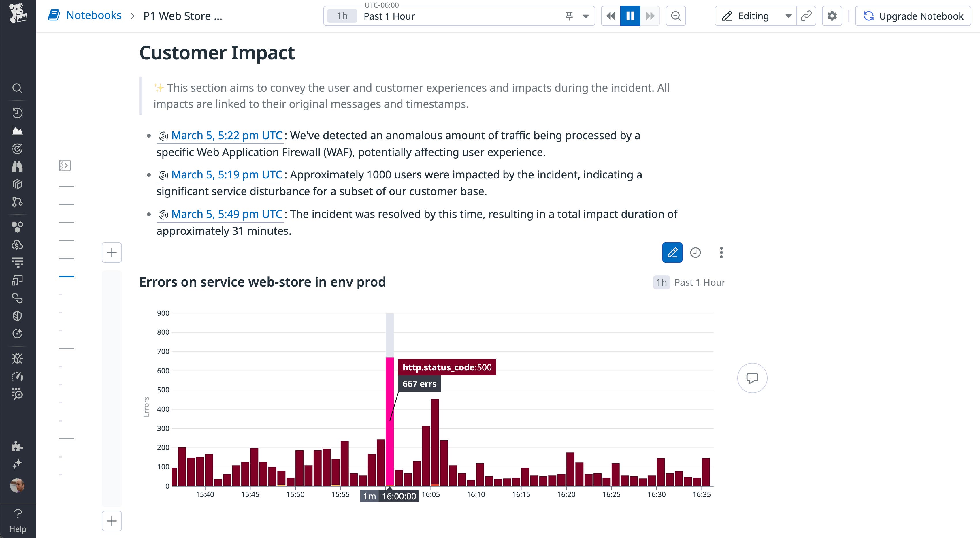Select the Watchdog binoculars icon in sidebar
Viewport: 980px width, 538px height.
tap(18, 166)
